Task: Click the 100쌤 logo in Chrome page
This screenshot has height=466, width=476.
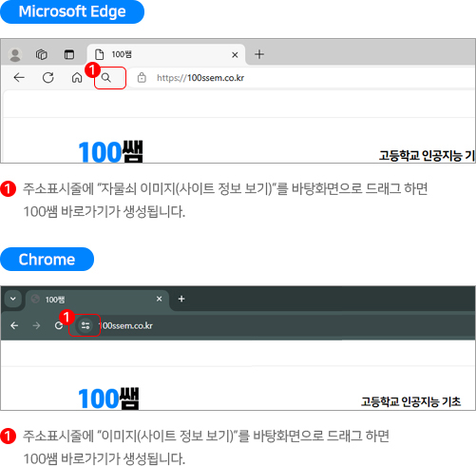Action: pos(108,398)
